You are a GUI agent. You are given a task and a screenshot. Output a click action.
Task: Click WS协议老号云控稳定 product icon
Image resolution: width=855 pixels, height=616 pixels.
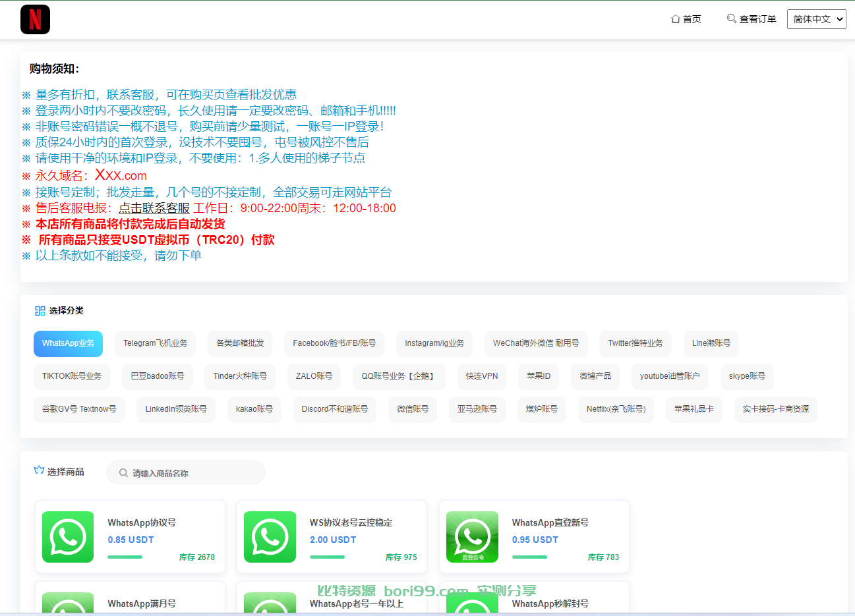tap(270, 537)
